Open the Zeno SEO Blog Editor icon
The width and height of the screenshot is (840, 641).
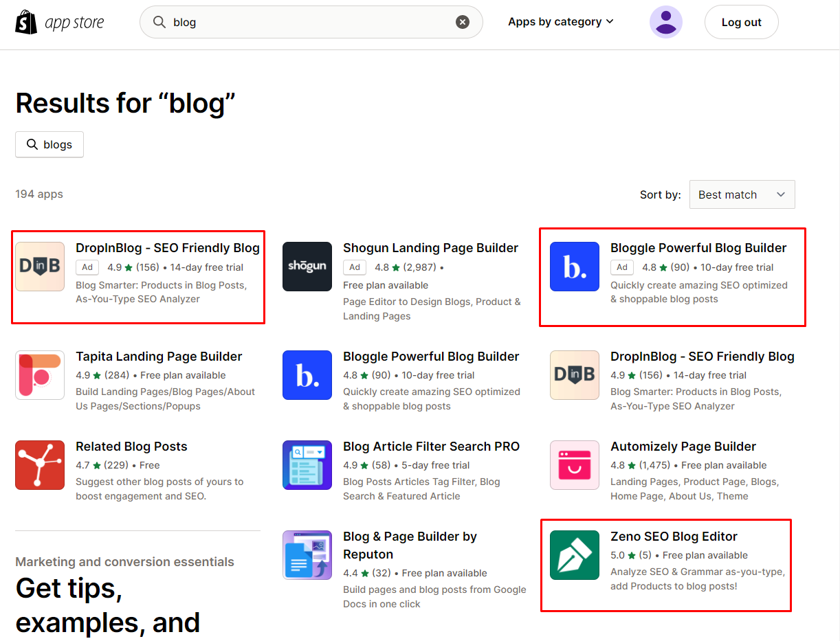(x=575, y=555)
